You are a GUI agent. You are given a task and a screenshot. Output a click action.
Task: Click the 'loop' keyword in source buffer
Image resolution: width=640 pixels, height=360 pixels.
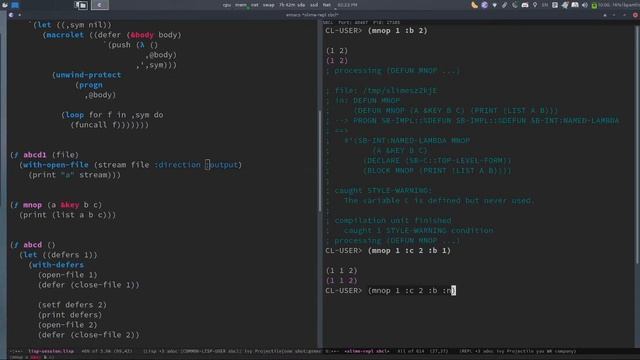75,115
